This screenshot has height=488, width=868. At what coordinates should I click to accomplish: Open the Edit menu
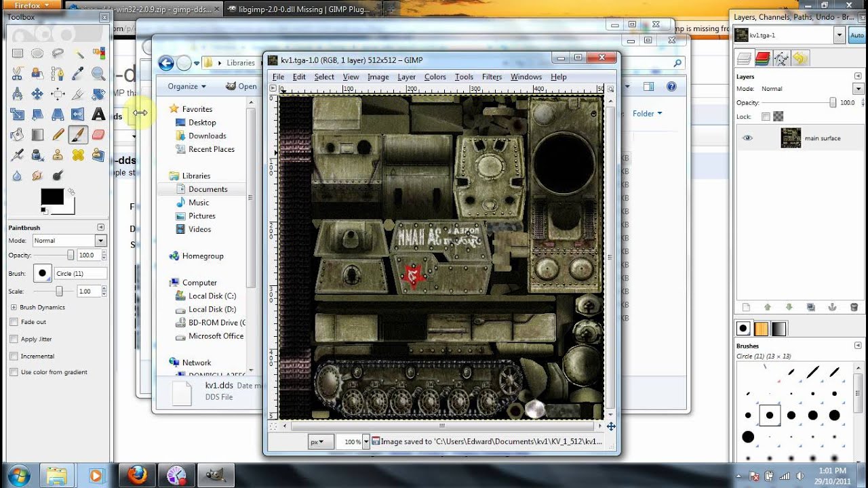(x=299, y=77)
